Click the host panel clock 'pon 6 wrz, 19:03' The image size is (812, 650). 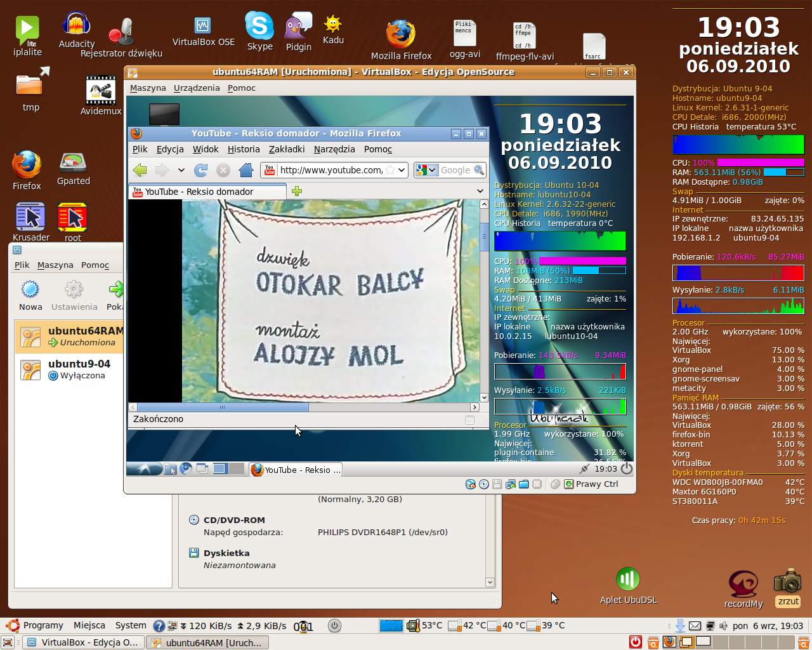tap(768, 626)
